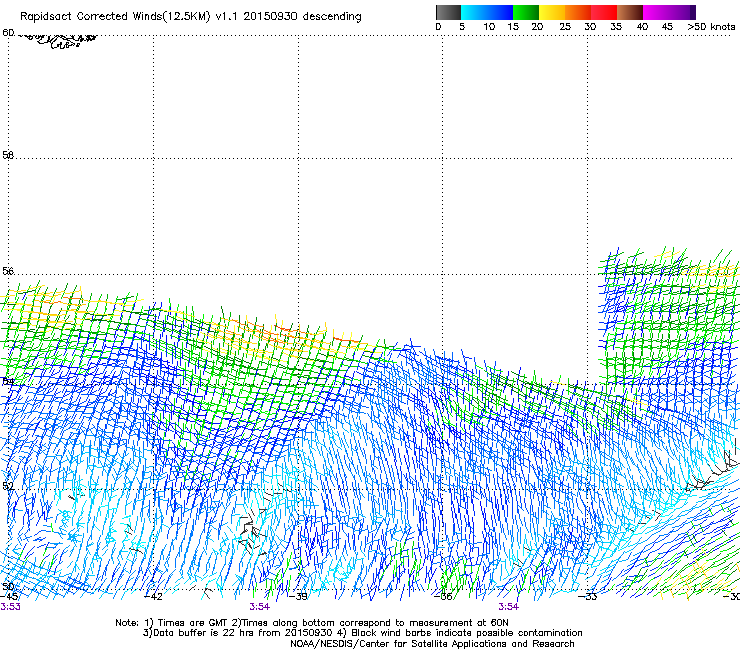740x650 pixels.
Task: Click the '45' label under the color bar
Action: (667, 27)
